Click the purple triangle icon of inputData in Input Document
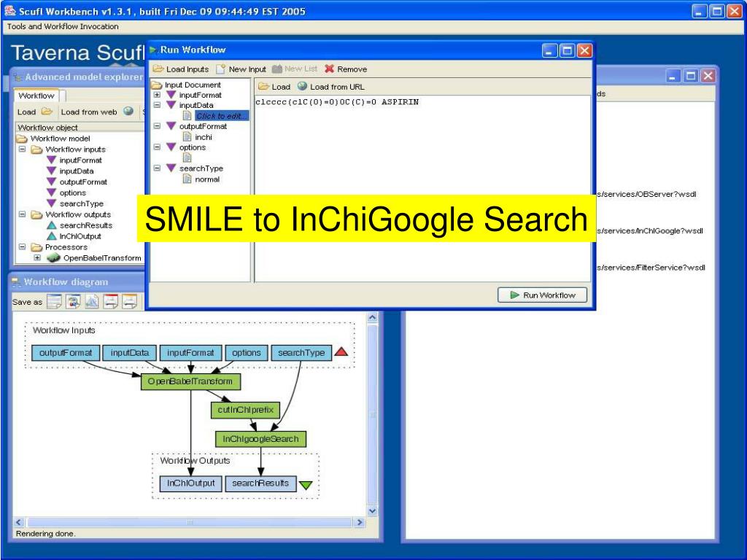Screen dimensions: 747x560 pyautogui.click(x=171, y=105)
